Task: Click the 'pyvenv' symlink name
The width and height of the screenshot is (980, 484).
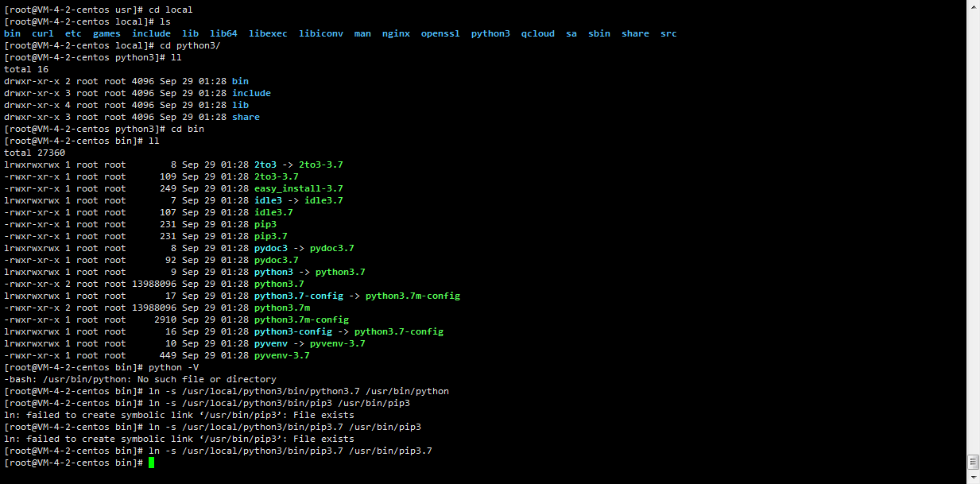Action: (x=271, y=343)
